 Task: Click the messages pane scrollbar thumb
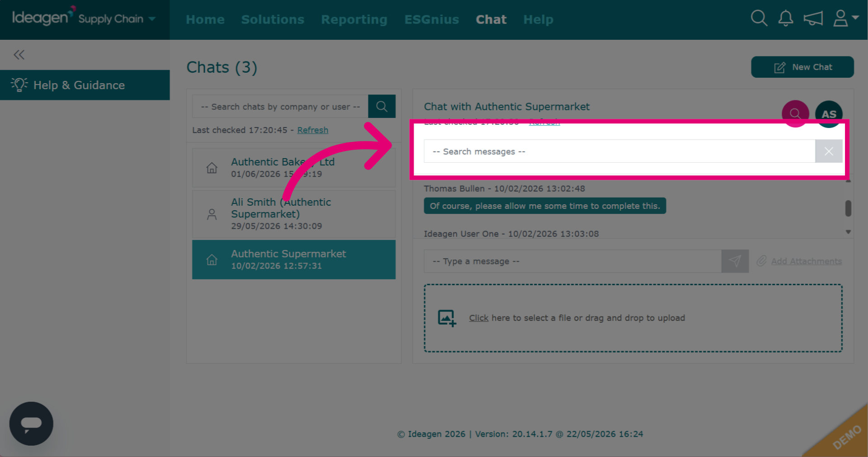pos(848,208)
